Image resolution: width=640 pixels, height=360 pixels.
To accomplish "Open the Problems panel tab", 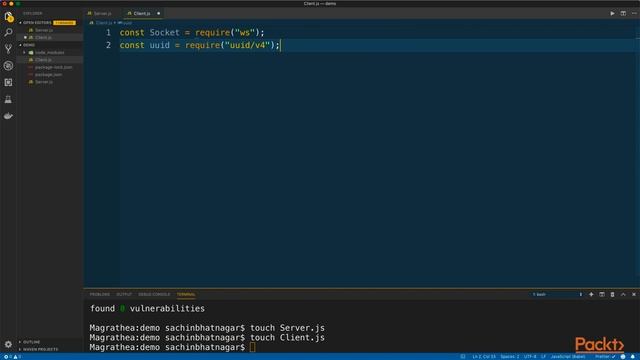I will (100, 294).
